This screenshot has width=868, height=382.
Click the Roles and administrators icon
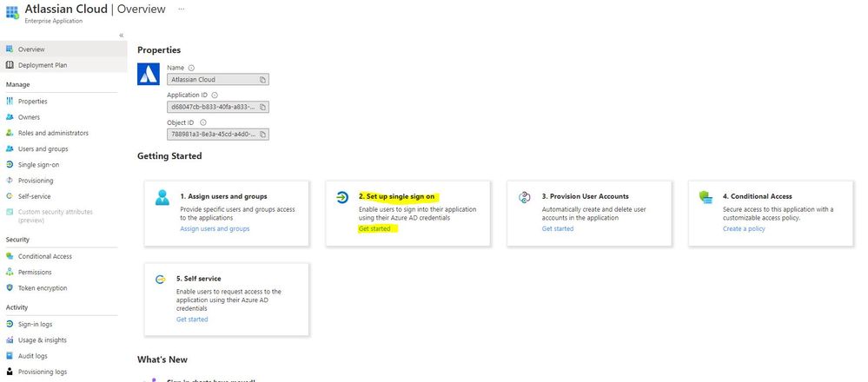click(9, 133)
